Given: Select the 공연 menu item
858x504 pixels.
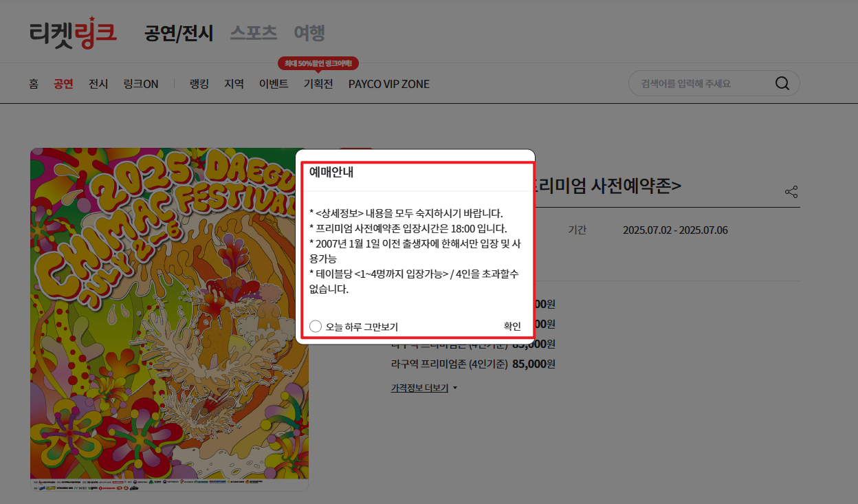Looking at the screenshot, I should (63, 83).
